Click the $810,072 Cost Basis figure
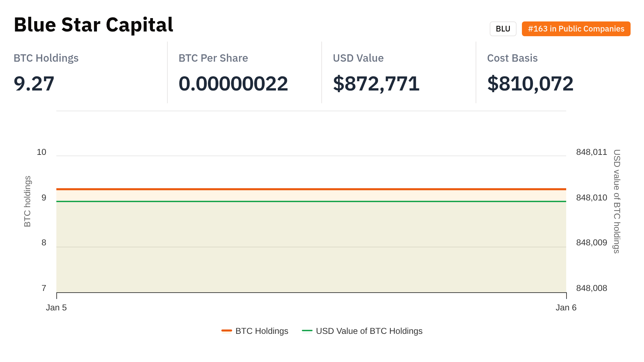The image size is (644, 362). click(530, 83)
